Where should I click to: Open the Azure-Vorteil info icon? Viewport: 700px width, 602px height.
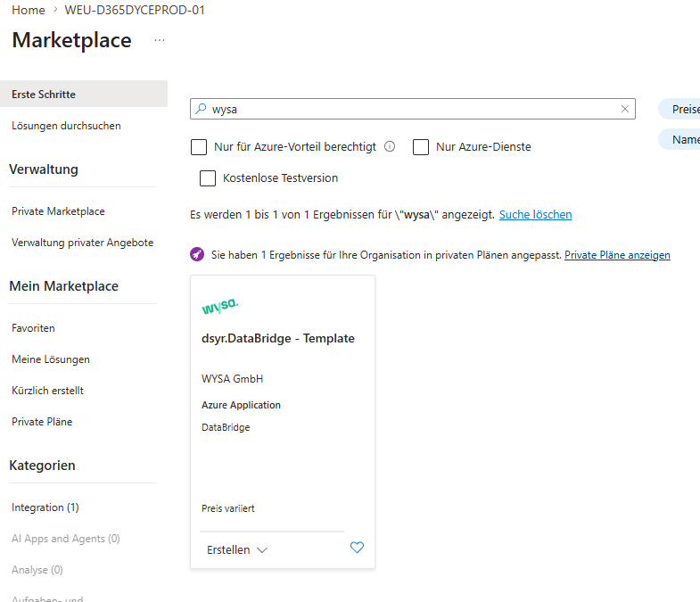coord(390,146)
